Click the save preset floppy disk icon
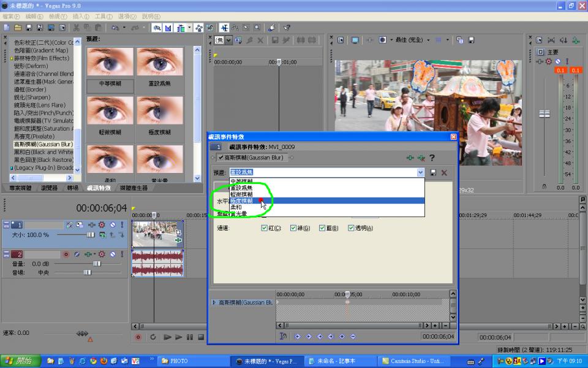 click(434, 173)
